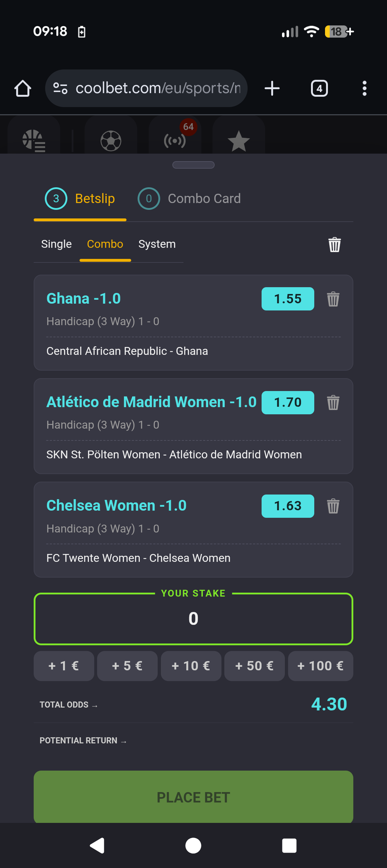Delete the Atlético de Madrid Women bet
The image size is (387, 868).
333,402
